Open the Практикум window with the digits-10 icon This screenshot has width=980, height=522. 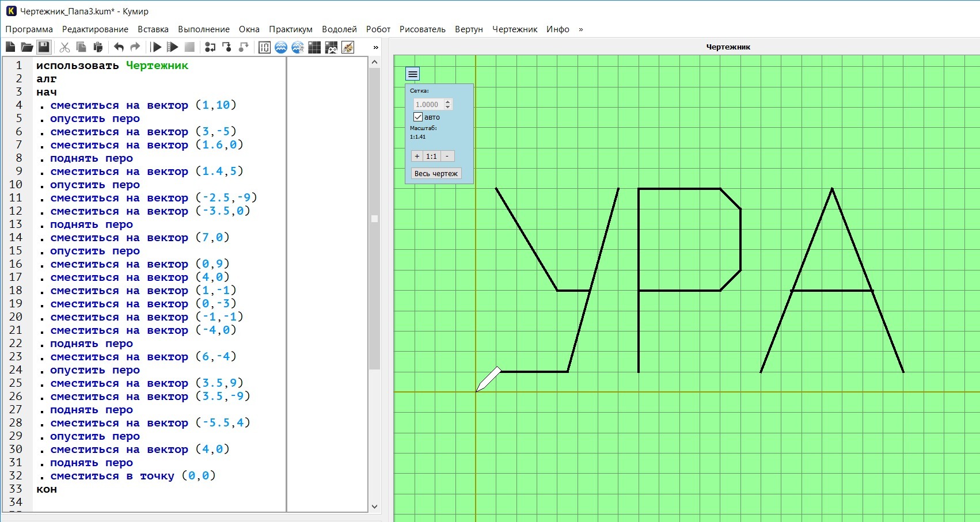[x=264, y=47]
